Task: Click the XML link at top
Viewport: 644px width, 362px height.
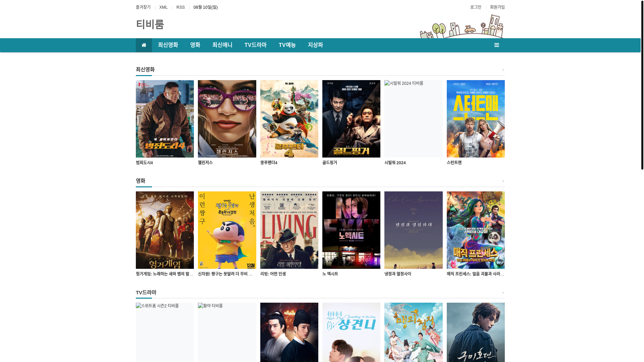Action: tap(163, 7)
